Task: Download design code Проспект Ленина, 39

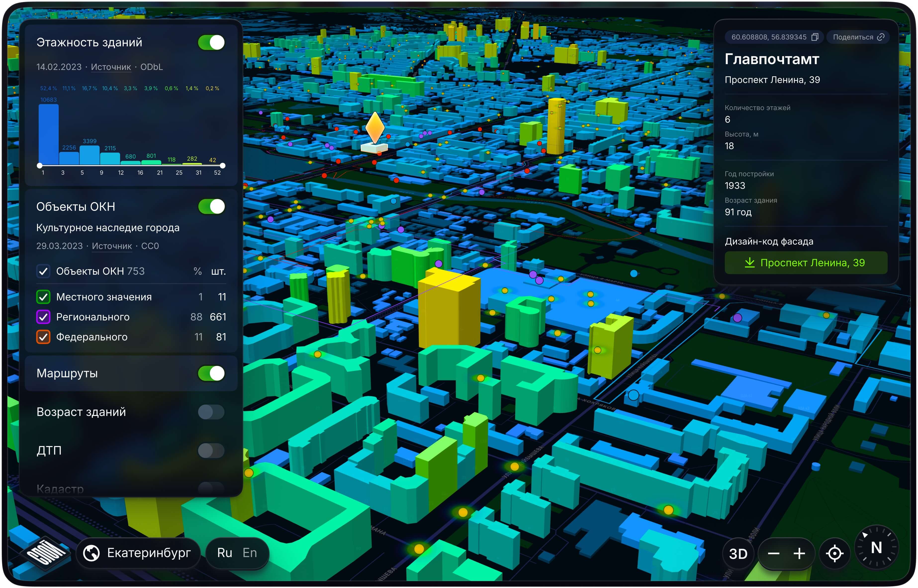Action: pos(806,262)
